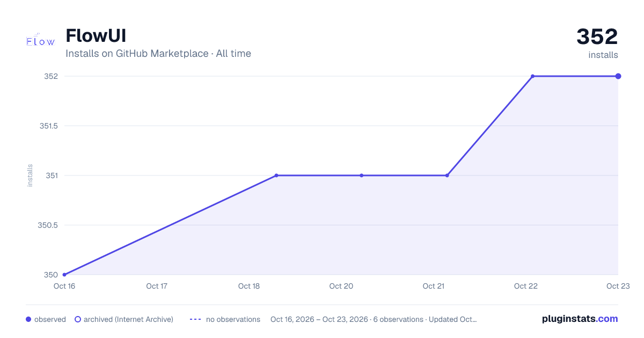Select the data point where line reaches 351
The image size is (644, 338).
276,175
